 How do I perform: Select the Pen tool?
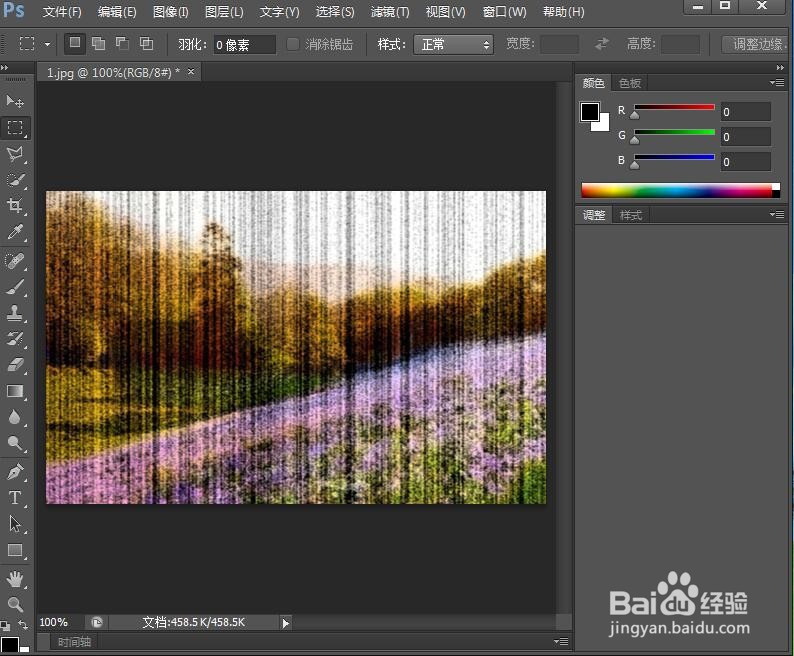(x=15, y=472)
